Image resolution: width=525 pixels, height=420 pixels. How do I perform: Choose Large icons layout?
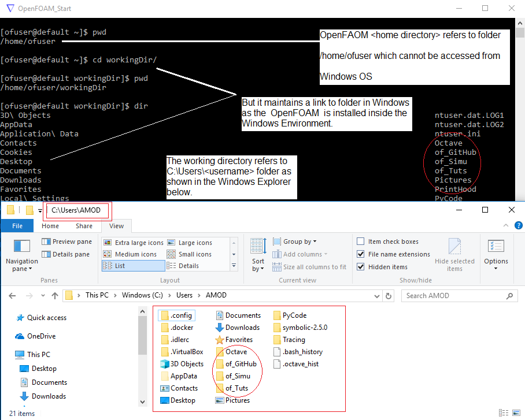click(x=190, y=243)
